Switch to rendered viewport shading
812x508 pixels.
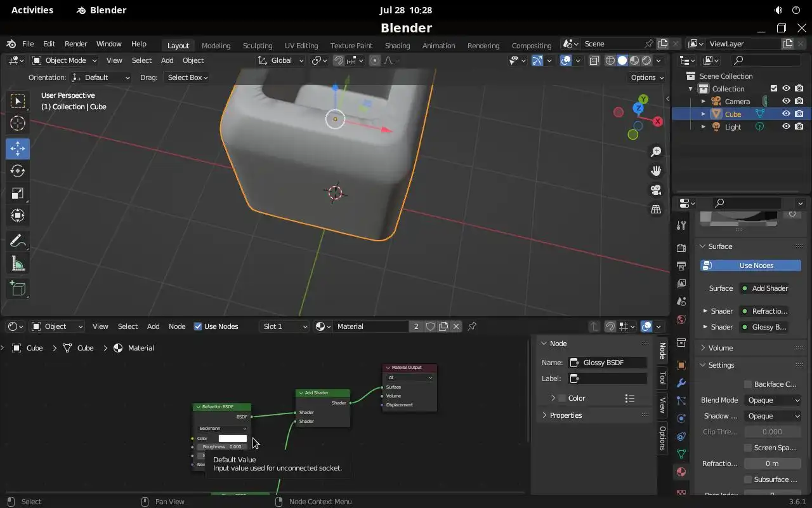[x=646, y=60]
